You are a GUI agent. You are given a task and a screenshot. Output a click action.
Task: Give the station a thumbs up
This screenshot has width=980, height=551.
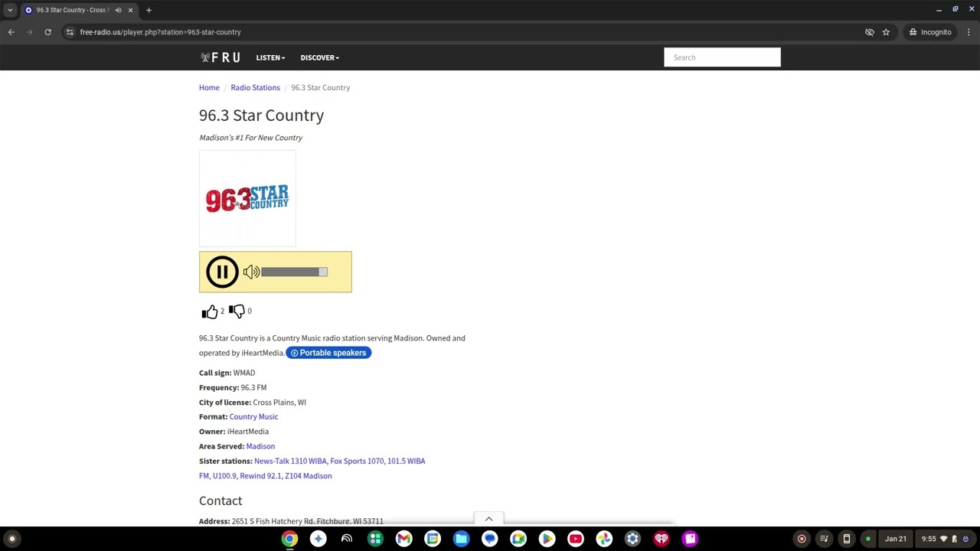click(x=210, y=311)
